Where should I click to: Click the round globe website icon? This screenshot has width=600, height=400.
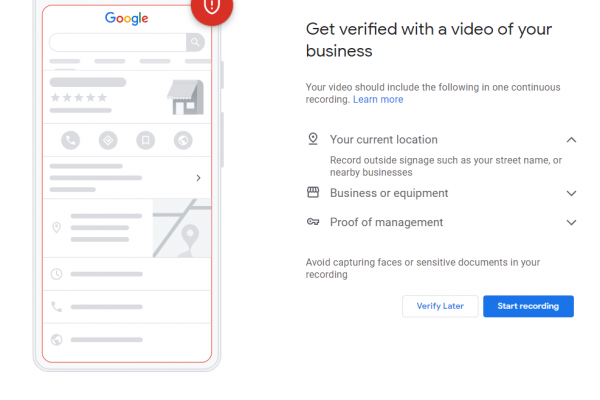tap(183, 140)
